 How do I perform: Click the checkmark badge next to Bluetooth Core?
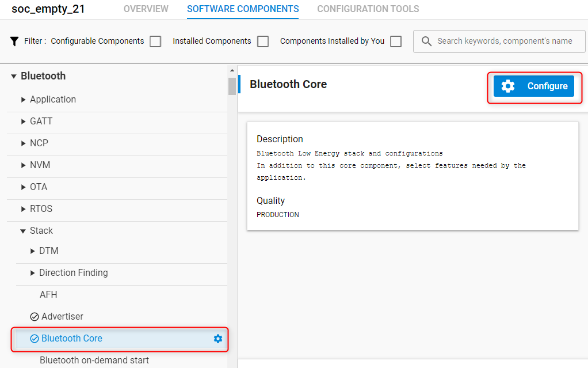pos(33,339)
